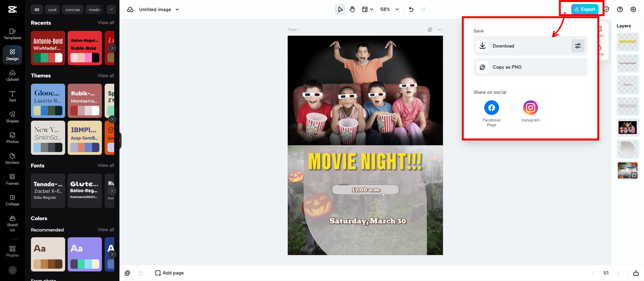Undo the last action
The height and width of the screenshot is (281, 644).
click(x=411, y=10)
